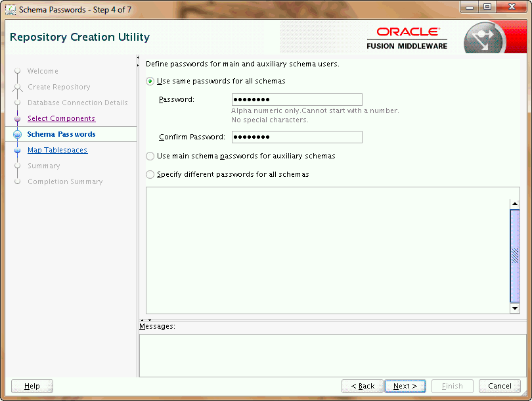Click the Completion Summary step label
Screen dimensions: 532x401
[x=65, y=181]
